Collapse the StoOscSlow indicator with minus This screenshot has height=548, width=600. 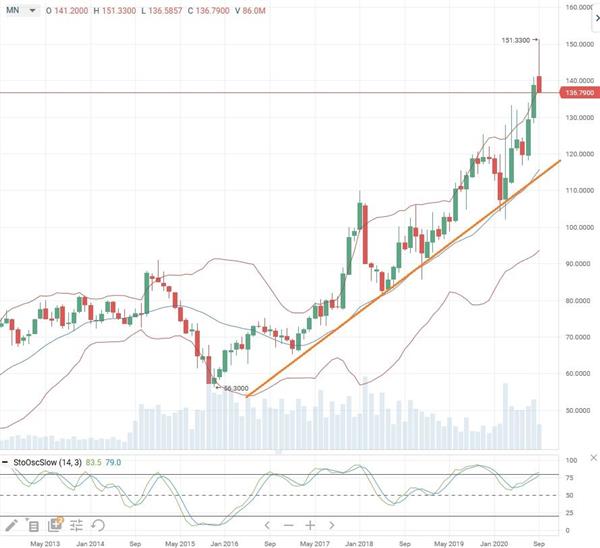[x=5, y=462]
